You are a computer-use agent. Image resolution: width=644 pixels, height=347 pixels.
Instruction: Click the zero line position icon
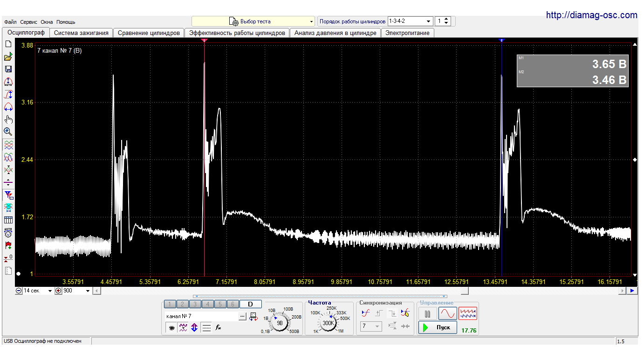(x=8, y=182)
